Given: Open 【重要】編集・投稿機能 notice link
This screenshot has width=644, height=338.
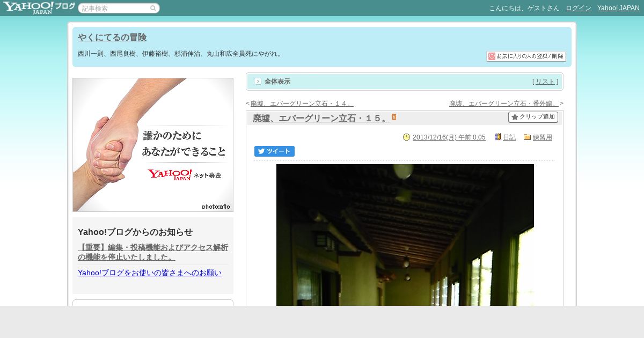Looking at the screenshot, I should pos(153,252).
